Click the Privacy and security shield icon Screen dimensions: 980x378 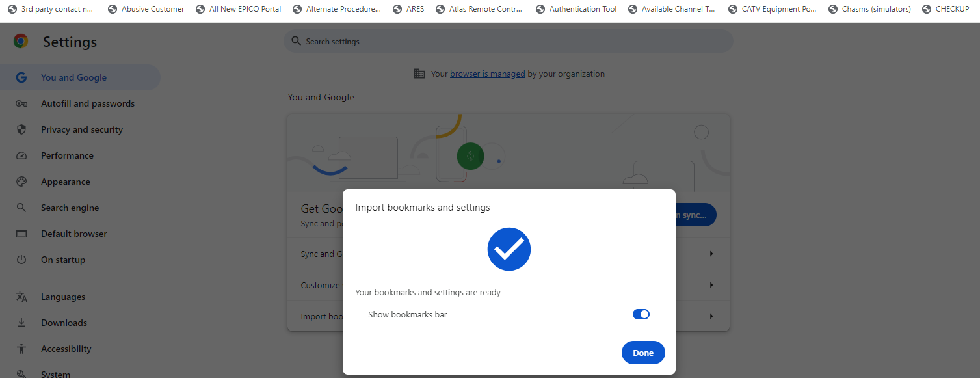point(21,129)
